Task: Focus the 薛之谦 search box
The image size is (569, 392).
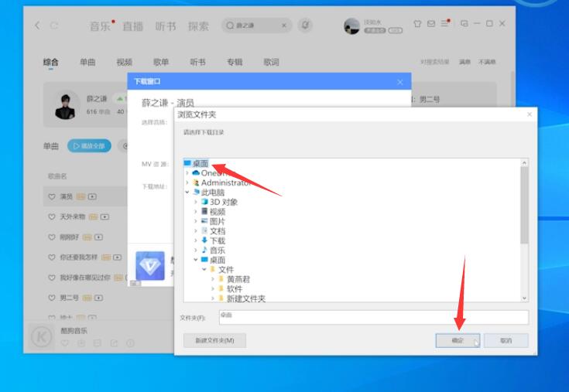Action: point(256,26)
